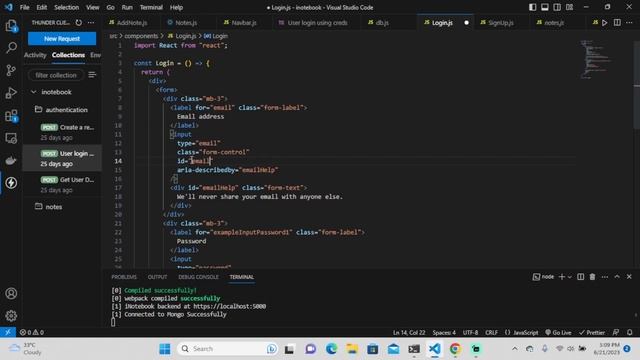Click the components breadcrumb
Screen dimensions: 640x360
coord(141,36)
